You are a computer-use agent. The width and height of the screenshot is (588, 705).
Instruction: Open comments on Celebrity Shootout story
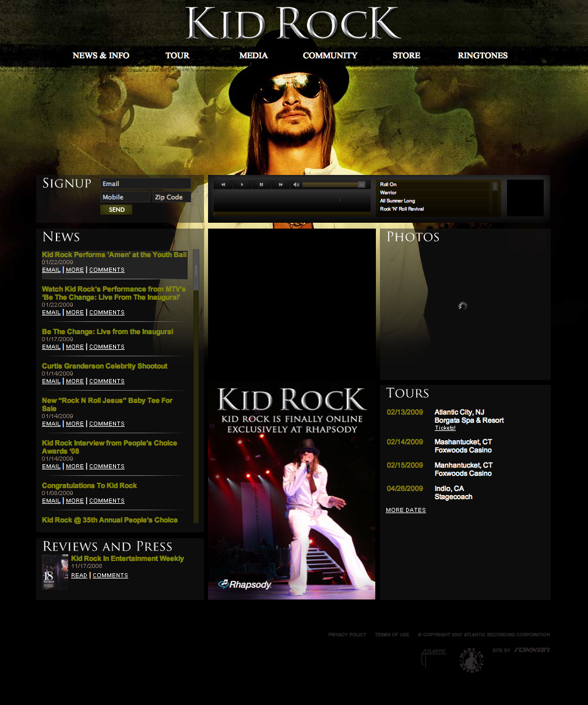tap(107, 381)
